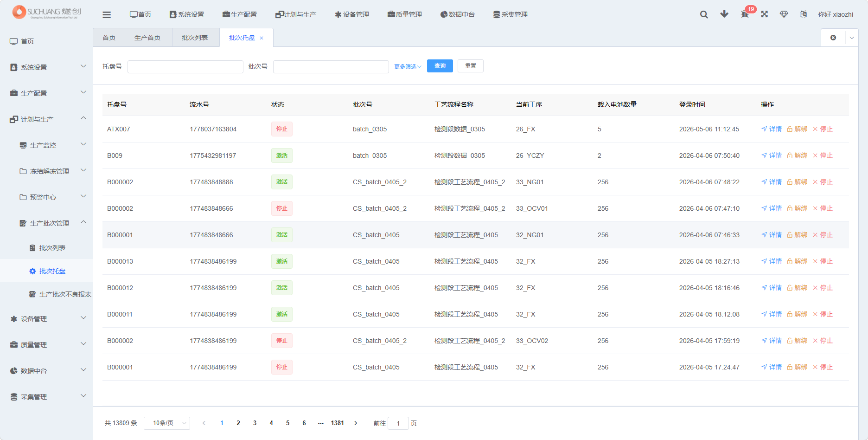Focus the 托盘号 search input
Image resolution: width=868 pixels, height=440 pixels.
(185, 67)
